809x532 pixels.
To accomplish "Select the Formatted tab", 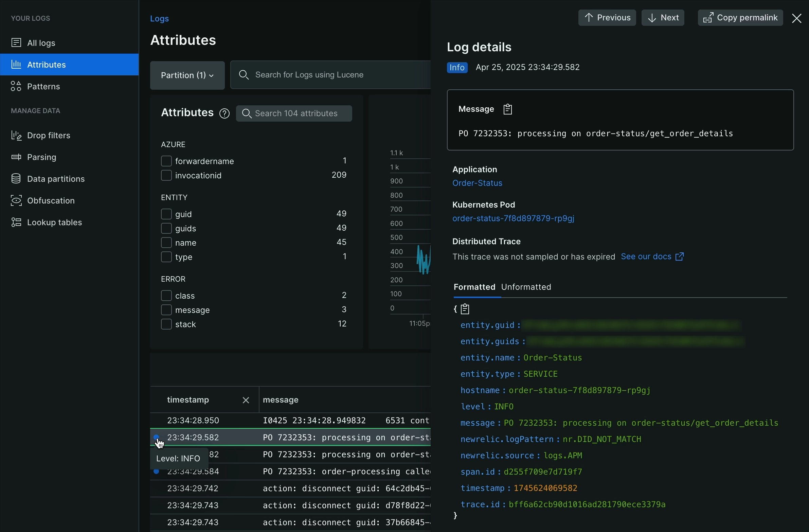I will (x=474, y=287).
